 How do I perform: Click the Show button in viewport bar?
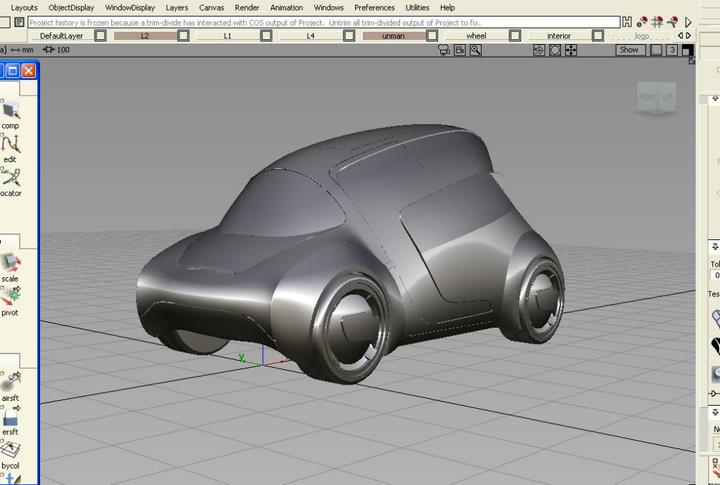click(x=629, y=49)
